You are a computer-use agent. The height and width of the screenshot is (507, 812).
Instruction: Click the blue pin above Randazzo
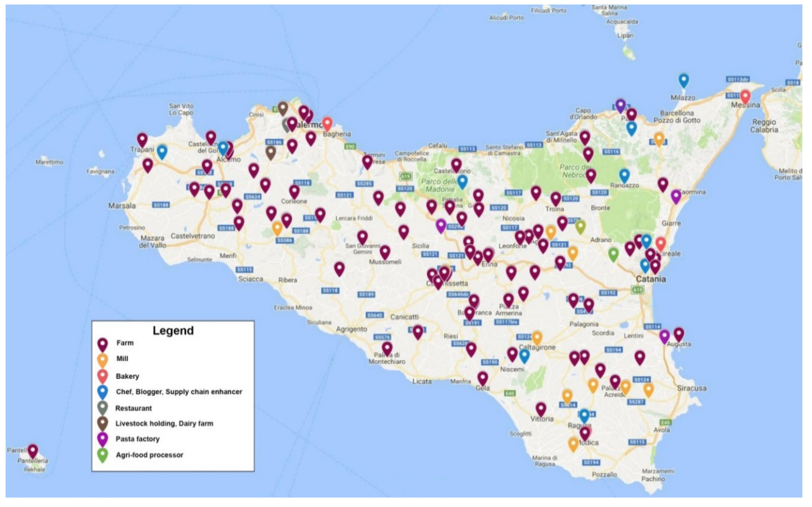point(624,175)
